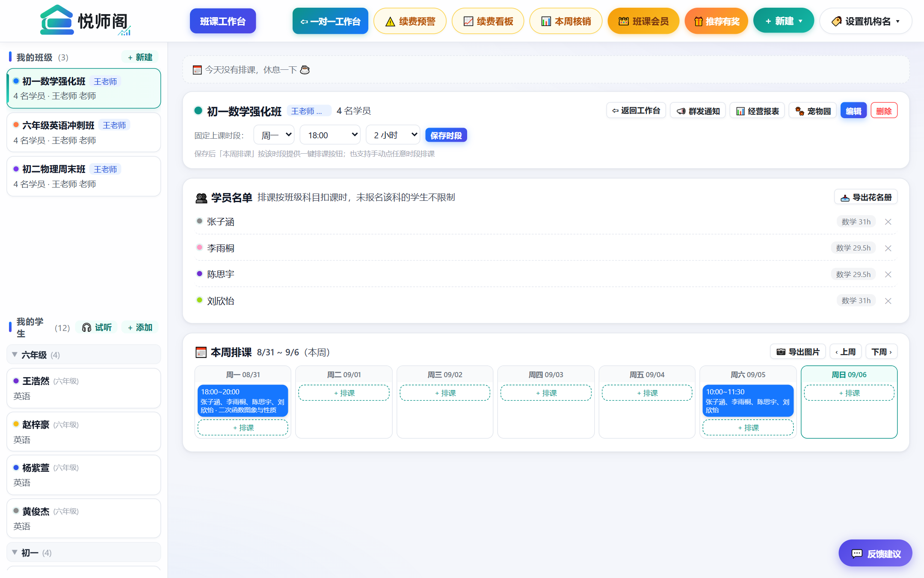
Task: Open 反馈建议 feedback chat button
Action: (875, 553)
